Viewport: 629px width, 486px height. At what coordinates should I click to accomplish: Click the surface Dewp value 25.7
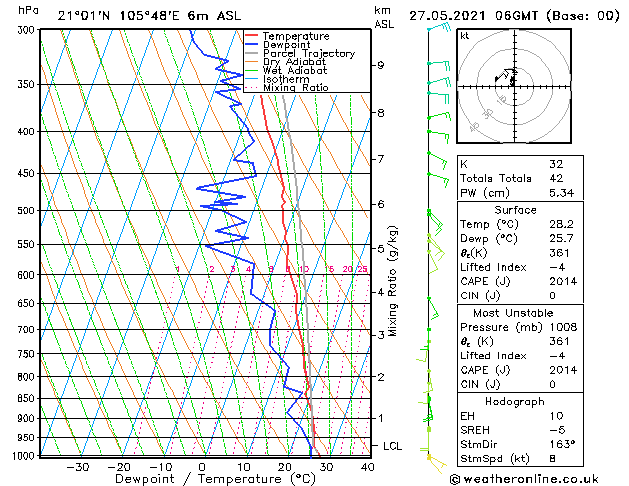pos(562,239)
